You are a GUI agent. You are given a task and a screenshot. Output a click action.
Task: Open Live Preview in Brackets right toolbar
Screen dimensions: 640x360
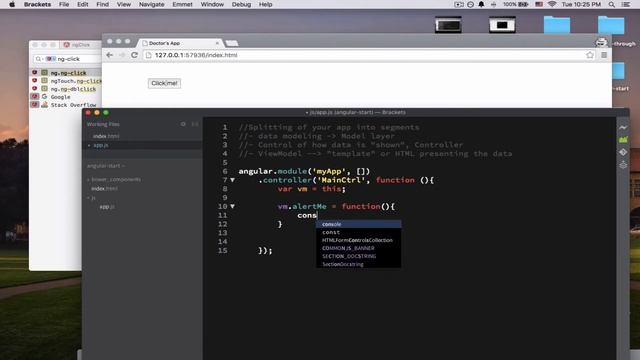(623, 127)
